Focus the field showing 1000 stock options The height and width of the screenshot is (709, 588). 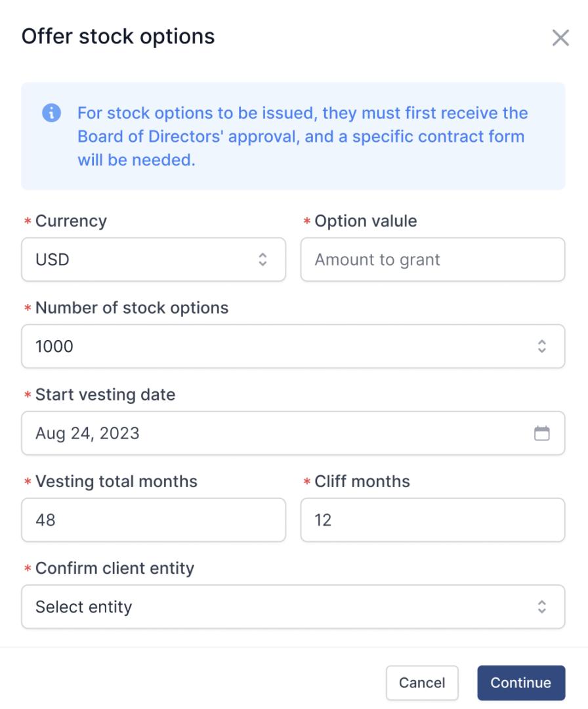293,347
